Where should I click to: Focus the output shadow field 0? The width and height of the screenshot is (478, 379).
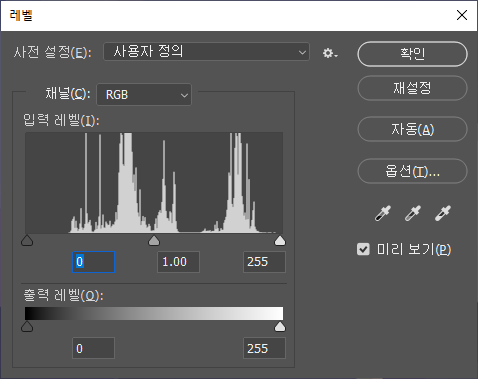[93, 348]
